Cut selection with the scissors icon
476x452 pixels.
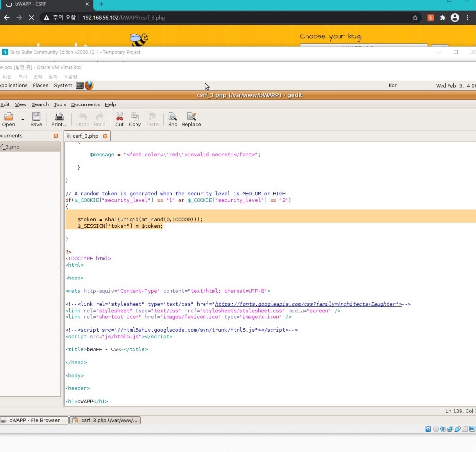pos(120,119)
